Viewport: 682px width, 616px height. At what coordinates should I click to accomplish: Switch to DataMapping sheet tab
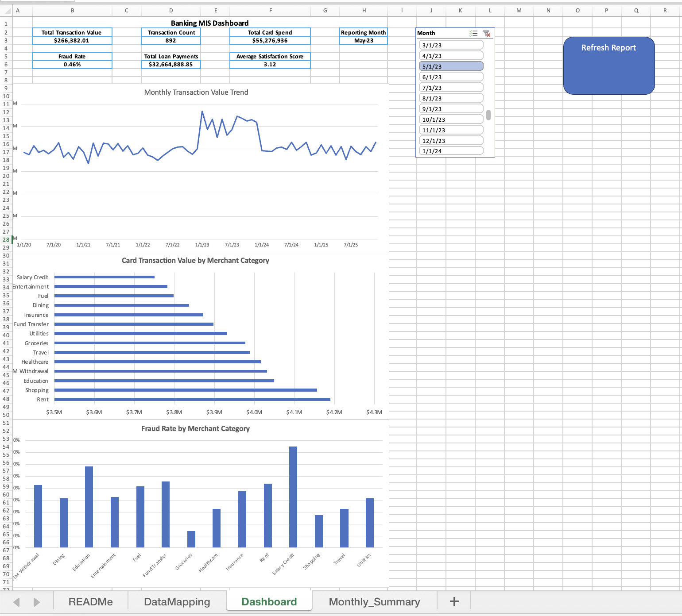[x=177, y=602]
